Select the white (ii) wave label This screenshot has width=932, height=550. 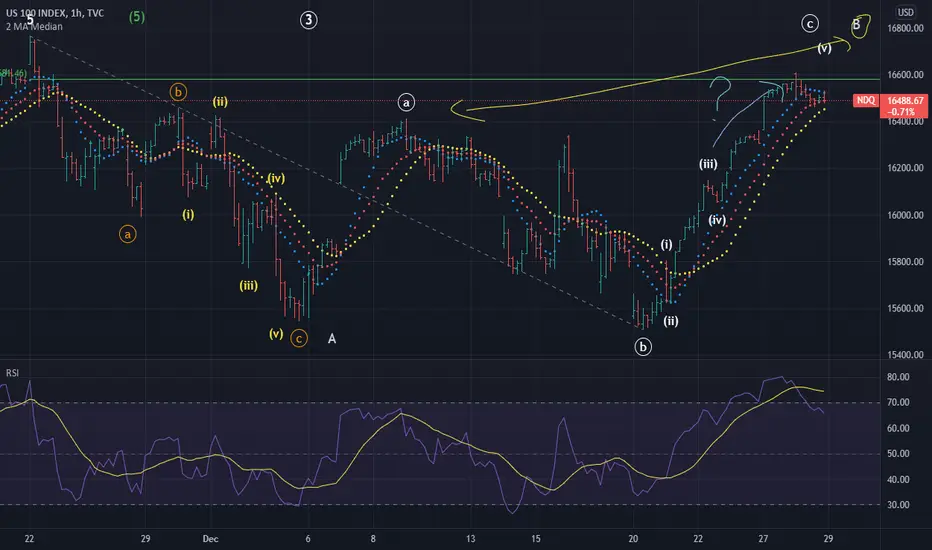click(671, 321)
